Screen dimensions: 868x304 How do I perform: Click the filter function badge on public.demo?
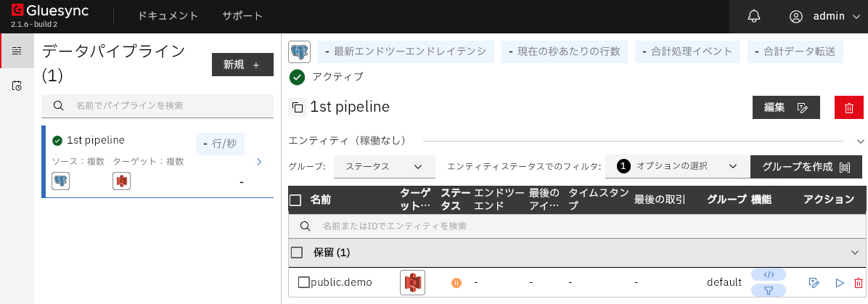click(769, 290)
